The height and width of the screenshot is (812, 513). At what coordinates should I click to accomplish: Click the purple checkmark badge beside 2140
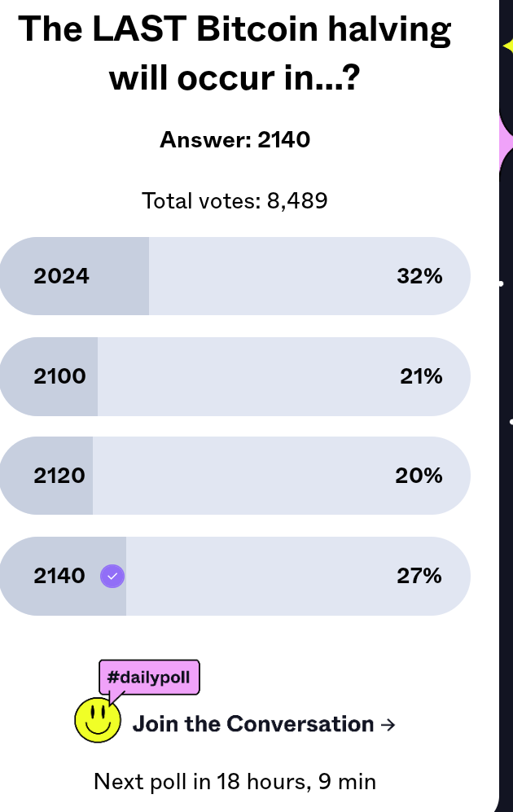pyautogui.click(x=112, y=576)
